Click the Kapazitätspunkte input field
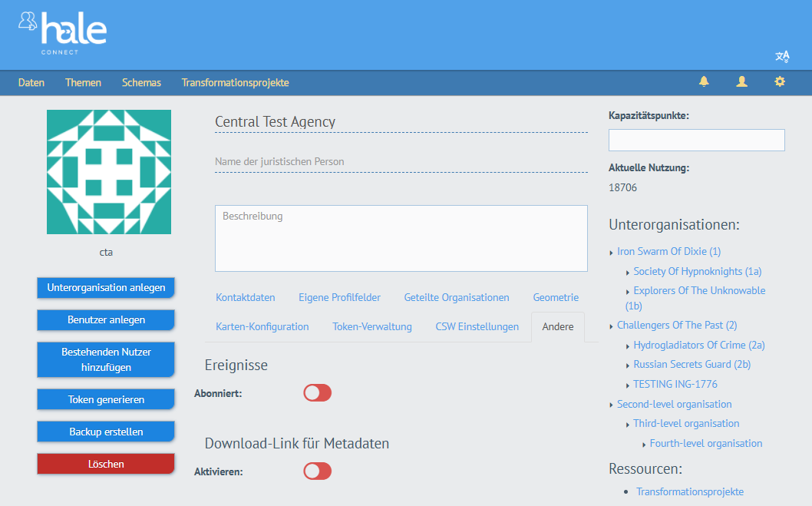 (x=696, y=140)
